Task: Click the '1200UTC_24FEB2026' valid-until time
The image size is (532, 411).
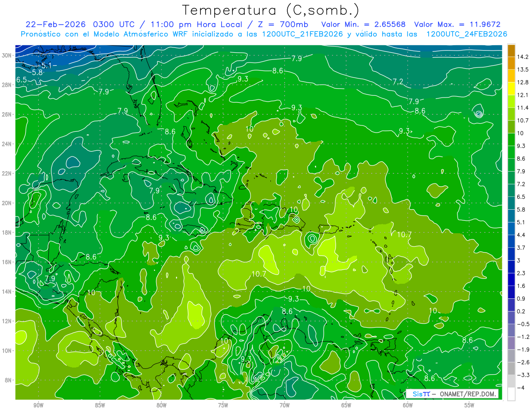Action: click(467, 34)
